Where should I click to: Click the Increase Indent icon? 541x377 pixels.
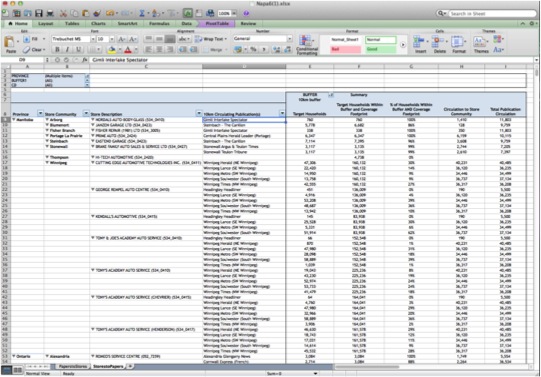(x=194, y=50)
